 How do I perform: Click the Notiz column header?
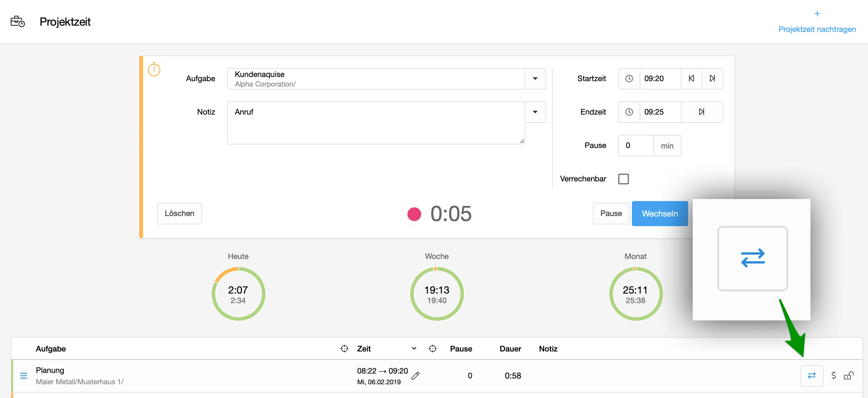click(548, 349)
